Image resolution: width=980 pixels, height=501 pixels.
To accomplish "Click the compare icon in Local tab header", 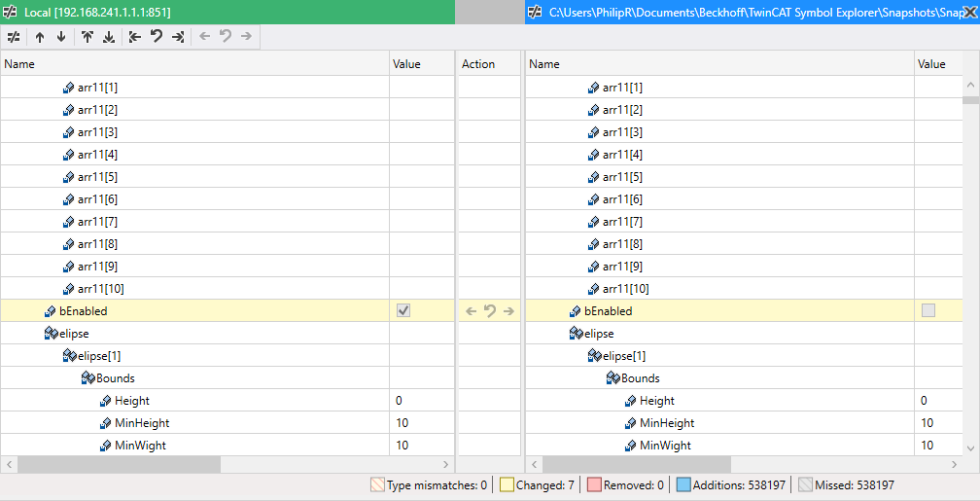I will (10, 12).
